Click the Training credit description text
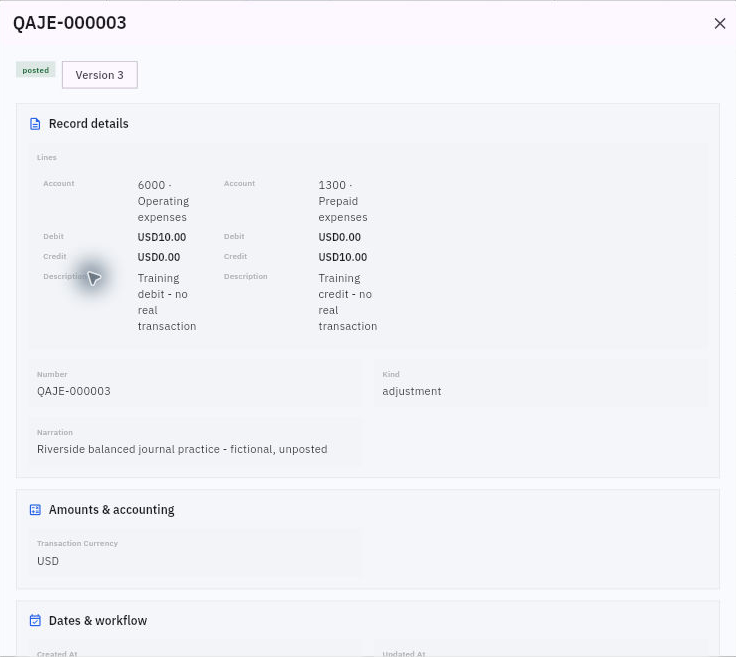This screenshot has width=736, height=657. (x=347, y=302)
